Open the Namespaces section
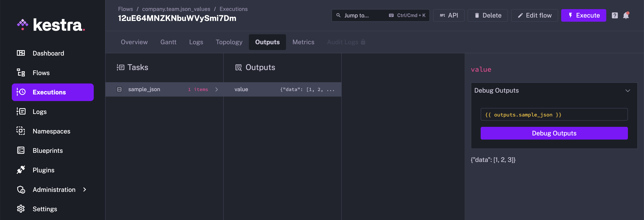644x220 pixels. (x=52, y=131)
